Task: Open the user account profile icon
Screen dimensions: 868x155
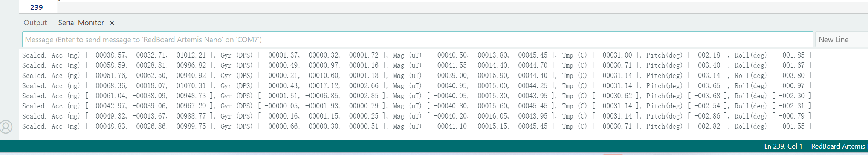Action: [x=6, y=127]
